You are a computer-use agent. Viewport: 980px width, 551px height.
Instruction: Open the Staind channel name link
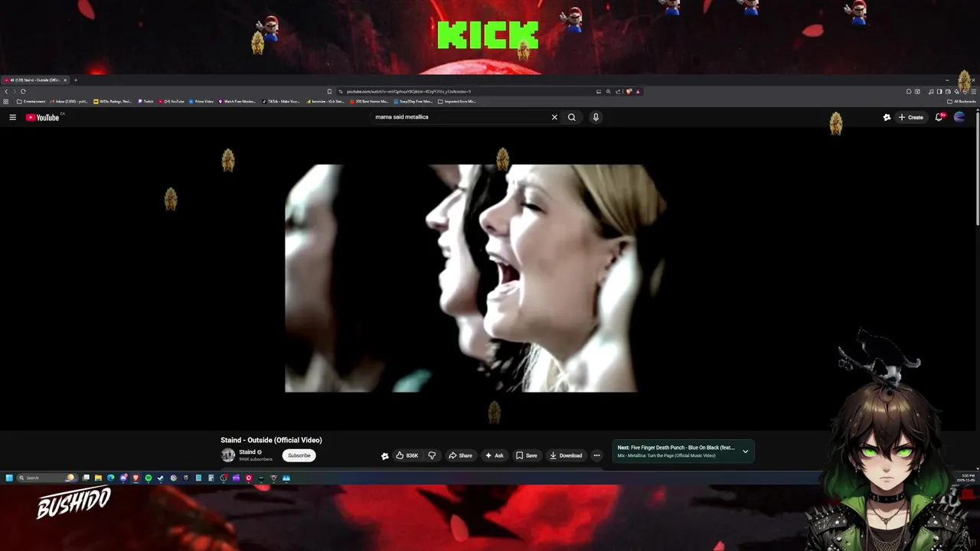point(247,452)
